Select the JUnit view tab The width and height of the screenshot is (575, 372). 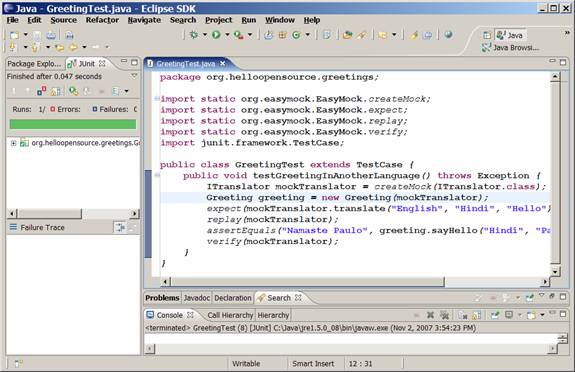coord(87,63)
